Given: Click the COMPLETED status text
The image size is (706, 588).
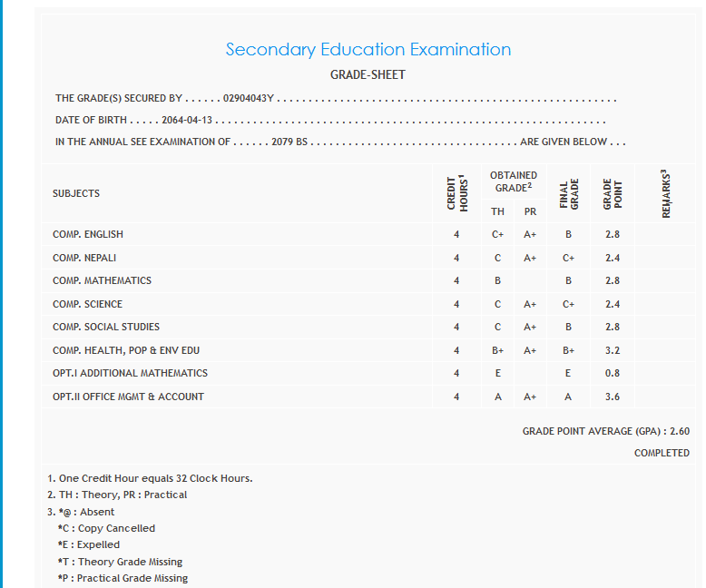Looking at the screenshot, I should [662, 453].
